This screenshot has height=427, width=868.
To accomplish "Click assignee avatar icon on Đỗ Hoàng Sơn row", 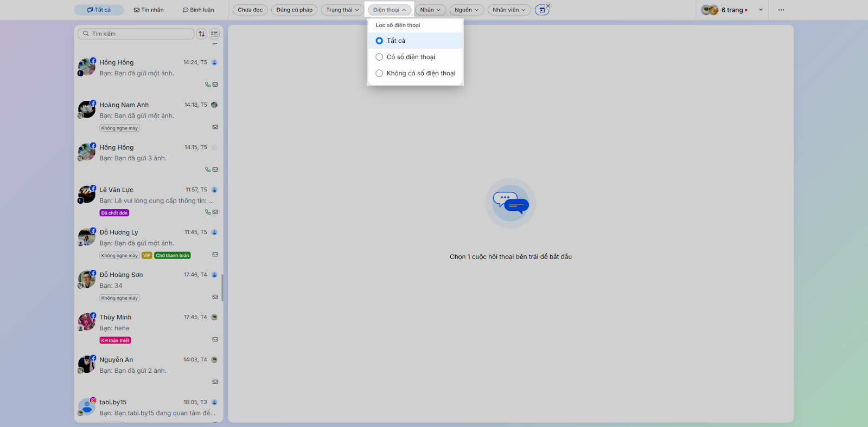I will click(x=214, y=275).
